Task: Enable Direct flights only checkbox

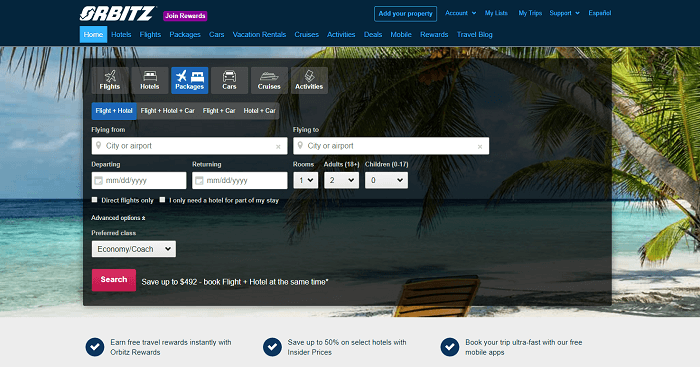Action: tap(94, 200)
